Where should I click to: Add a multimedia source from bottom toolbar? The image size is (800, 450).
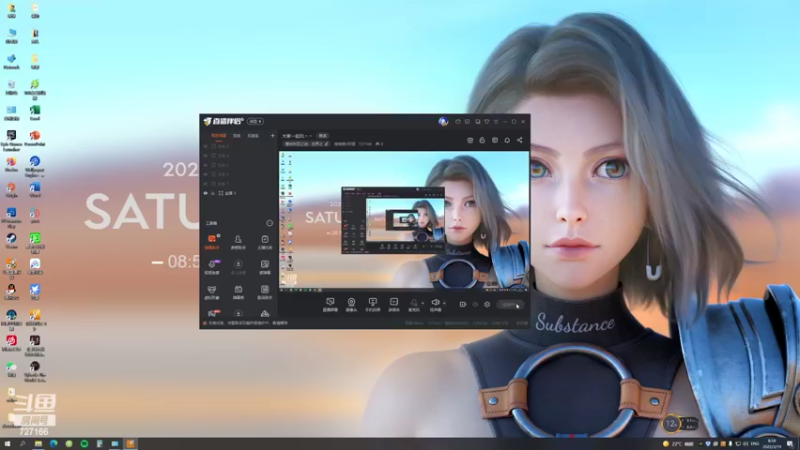[393, 305]
